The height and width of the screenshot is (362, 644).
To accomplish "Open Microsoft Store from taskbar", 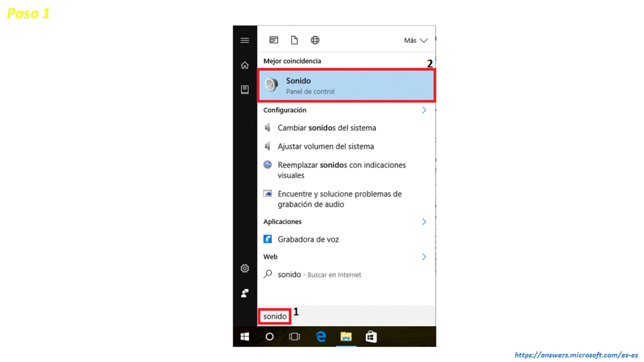I will (x=371, y=337).
